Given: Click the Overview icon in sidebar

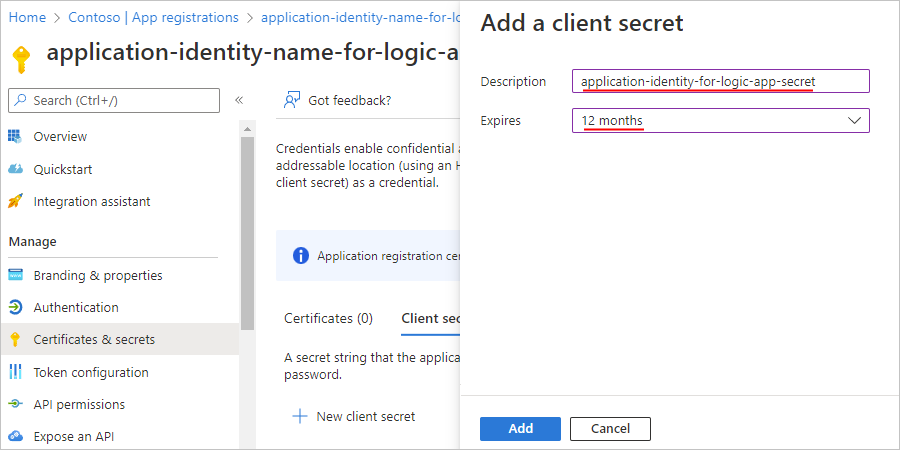Looking at the screenshot, I should pyautogui.click(x=15, y=136).
